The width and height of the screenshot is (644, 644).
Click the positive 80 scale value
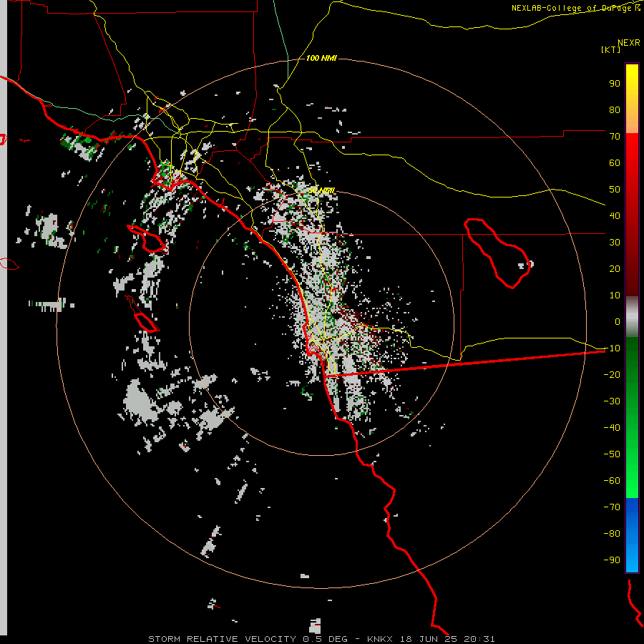point(615,110)
